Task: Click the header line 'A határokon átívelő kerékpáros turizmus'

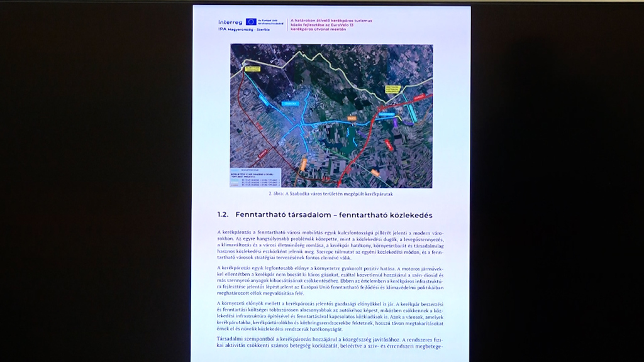Action: point(331,21)
